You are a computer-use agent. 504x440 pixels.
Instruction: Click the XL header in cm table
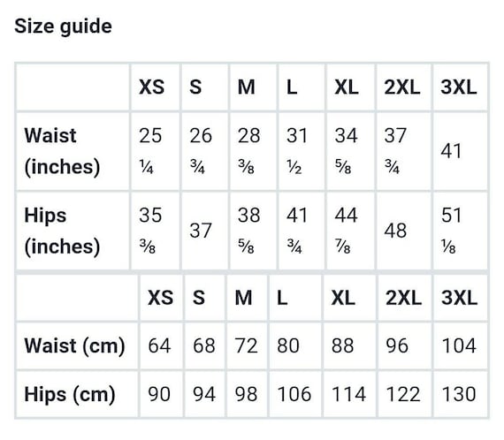(x=350, y=298)
